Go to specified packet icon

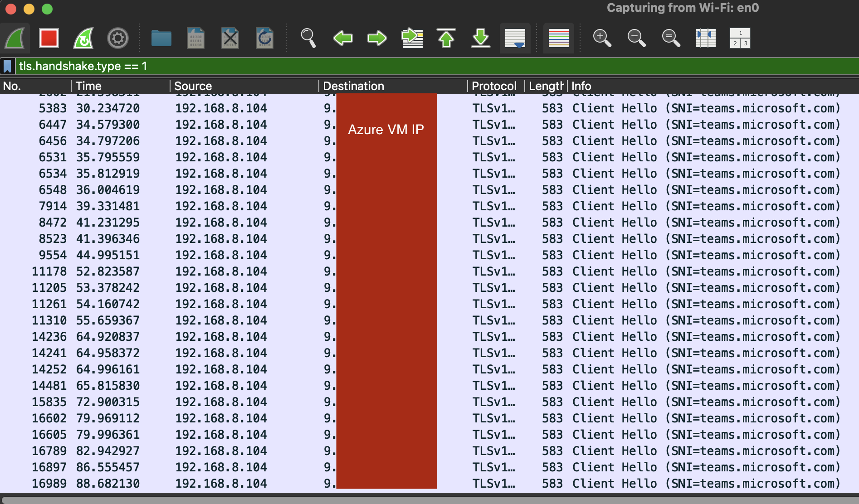[x=412, y=38]
